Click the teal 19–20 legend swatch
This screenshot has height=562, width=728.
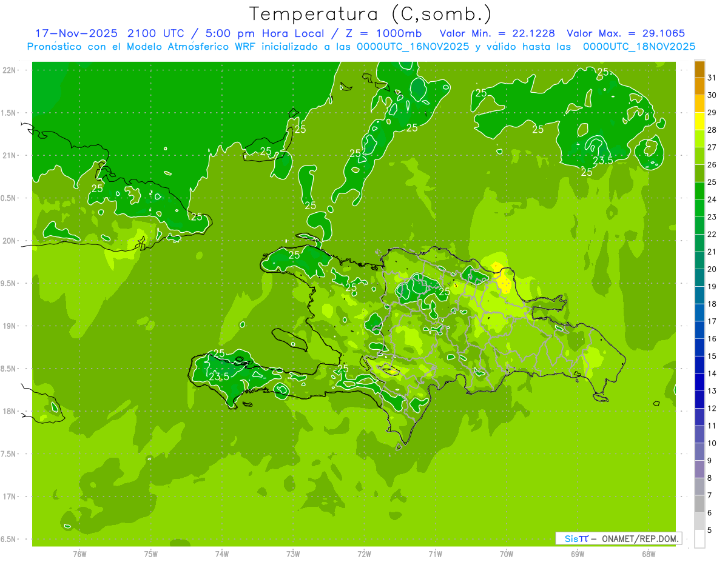[x=699, y=278]
